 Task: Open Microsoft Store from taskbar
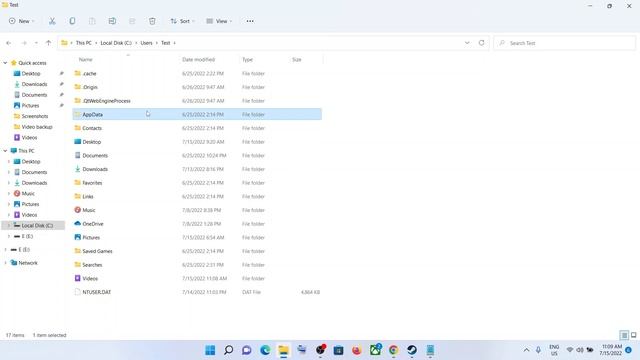point(338,350)
